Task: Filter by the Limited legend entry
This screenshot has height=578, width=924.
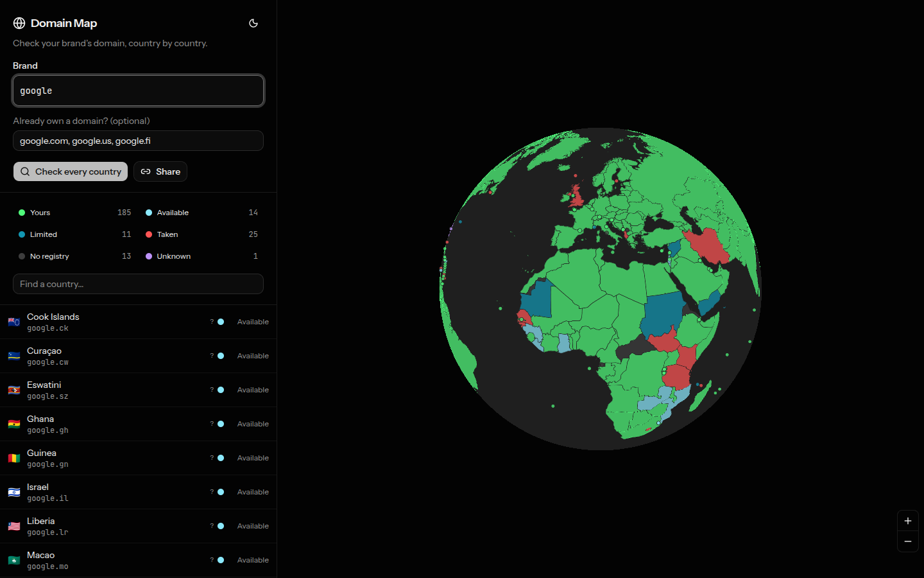Action: (75, 234)
